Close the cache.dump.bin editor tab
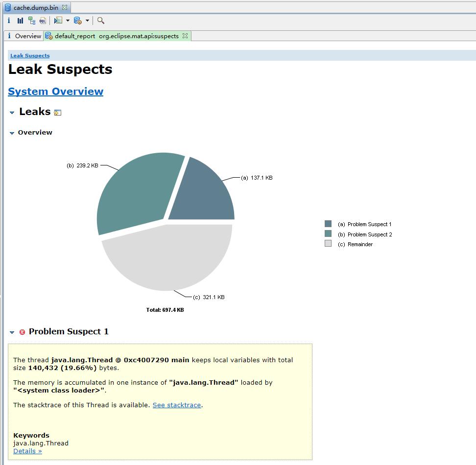476x465 pixels. point(64,7)
